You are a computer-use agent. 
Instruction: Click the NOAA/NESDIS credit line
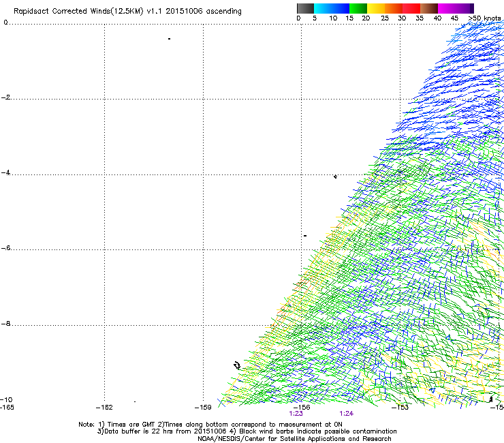pos(294,439)
